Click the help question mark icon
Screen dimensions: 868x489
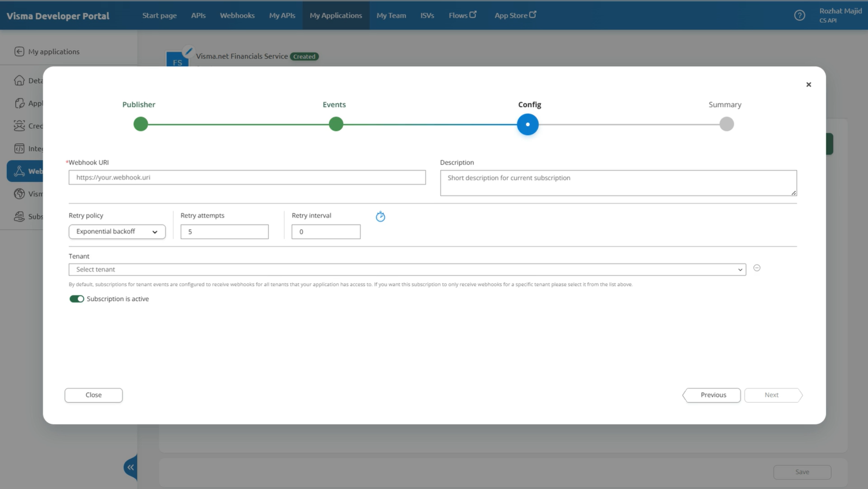(x=799, y=15)
